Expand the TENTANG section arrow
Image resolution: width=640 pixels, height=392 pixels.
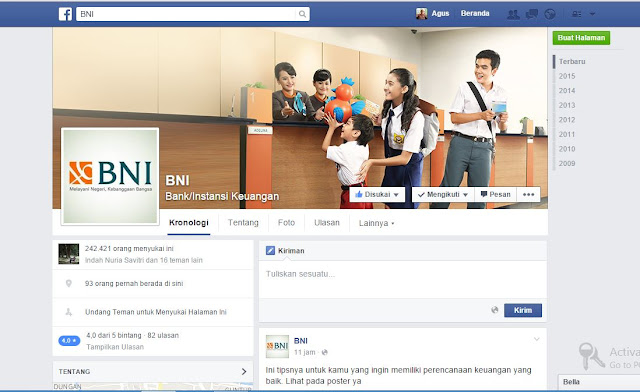(244, 371)
